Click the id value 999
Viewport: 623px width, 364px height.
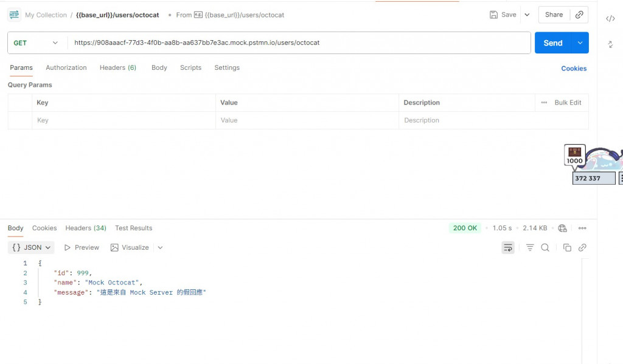(83, 273)
